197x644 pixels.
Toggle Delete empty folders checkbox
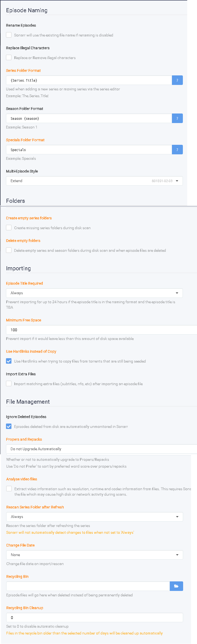9,250
